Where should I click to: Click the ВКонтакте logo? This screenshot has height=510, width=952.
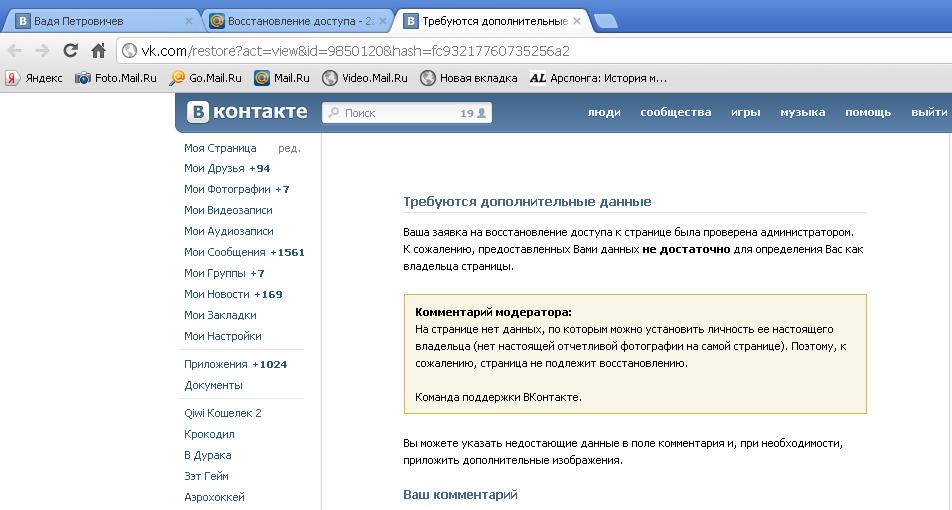pyautogui.click(x=247, y=112)
